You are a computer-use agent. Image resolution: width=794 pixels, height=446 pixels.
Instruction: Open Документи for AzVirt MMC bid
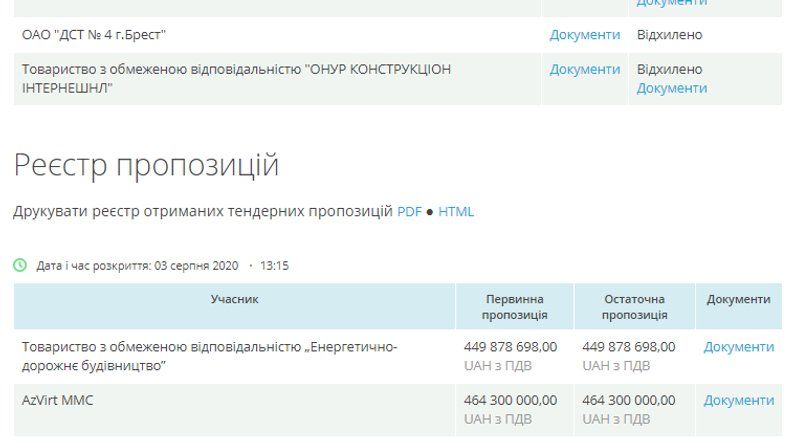click(738, 400)
